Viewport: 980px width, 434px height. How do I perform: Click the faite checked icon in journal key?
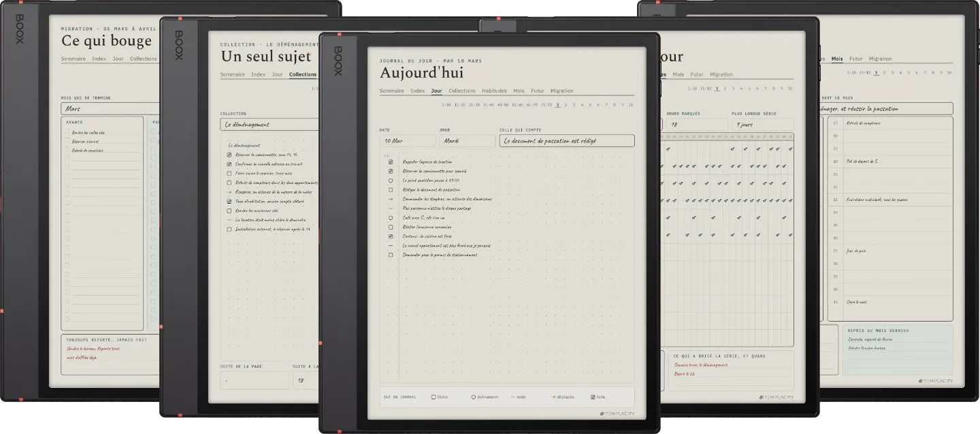click(593, 397)
